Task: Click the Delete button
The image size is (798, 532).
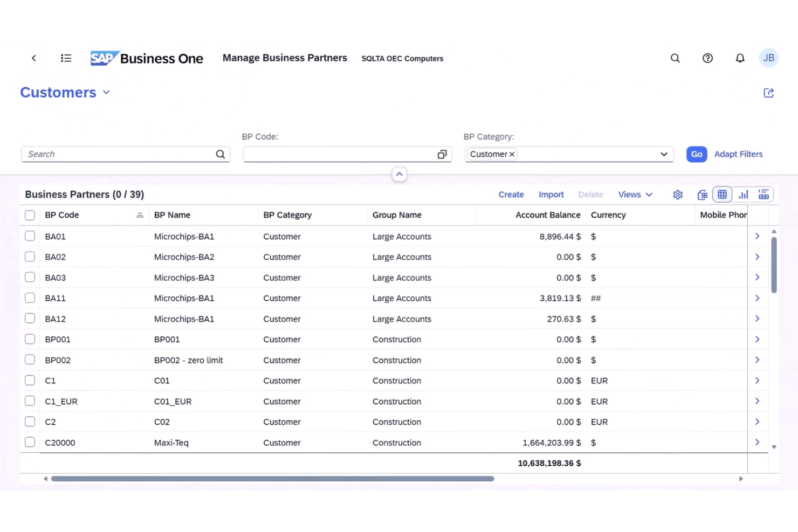Action: (590, 195)
